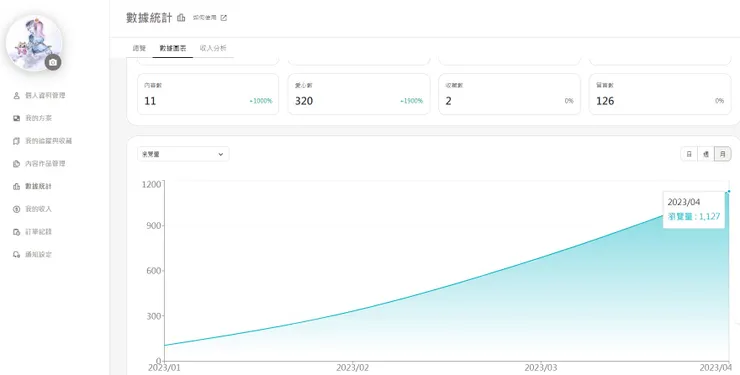Click the 內容數 card label
740x375 pixels.
pyautogui.click(x=153, y=85)
